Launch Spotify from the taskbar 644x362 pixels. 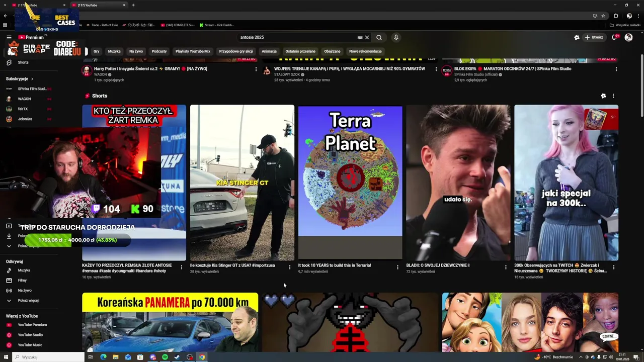pyautogui.click(x=165, y=357)
